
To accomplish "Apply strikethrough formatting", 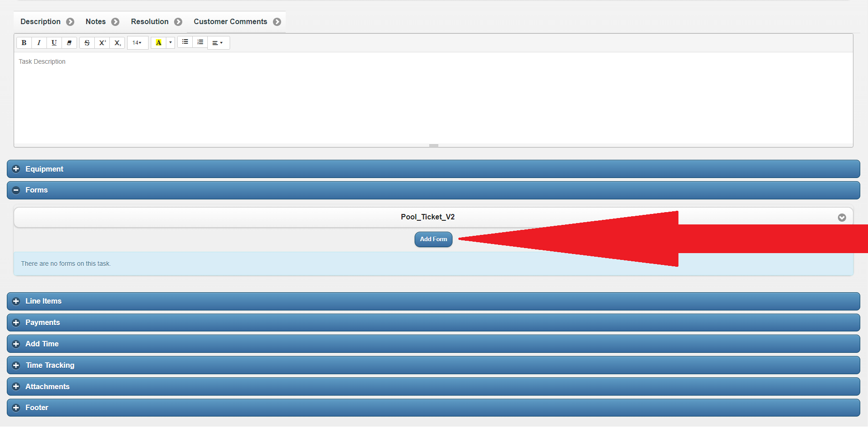I will 87,43.
